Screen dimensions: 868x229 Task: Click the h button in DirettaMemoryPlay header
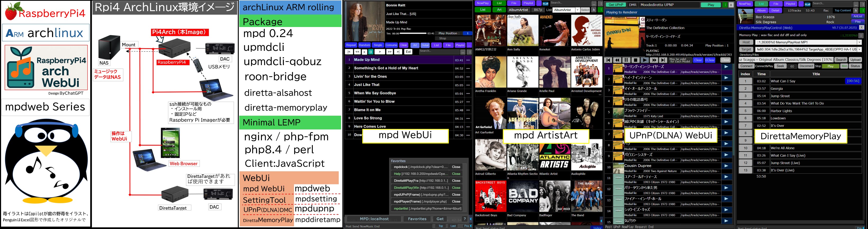[x=856, y=10]
